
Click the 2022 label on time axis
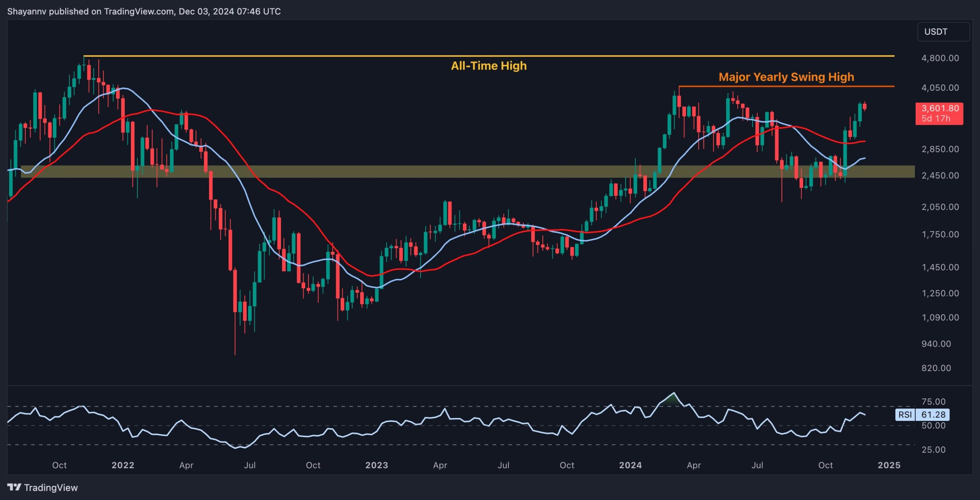coord(122,465)
